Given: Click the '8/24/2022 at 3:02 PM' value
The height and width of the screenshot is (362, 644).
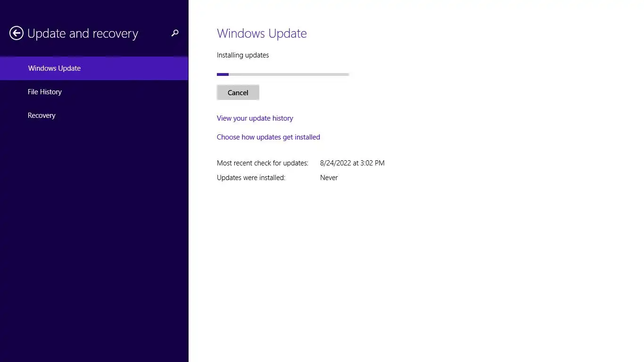Looking at the screenshot, I should (352, 163).
